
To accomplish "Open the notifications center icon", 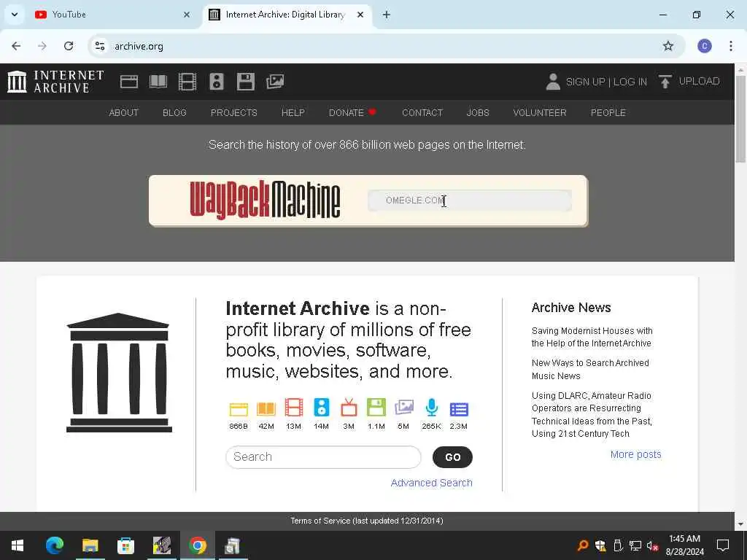I will click(x=723, y=545).
